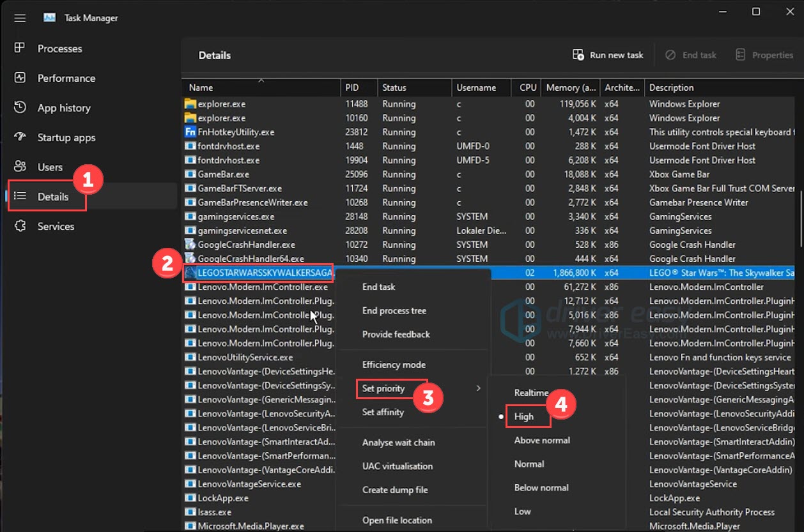The width and height of the screenshot is (804, 532).
Task: Open the hamburger navigation menu
Action: point(20,18)
